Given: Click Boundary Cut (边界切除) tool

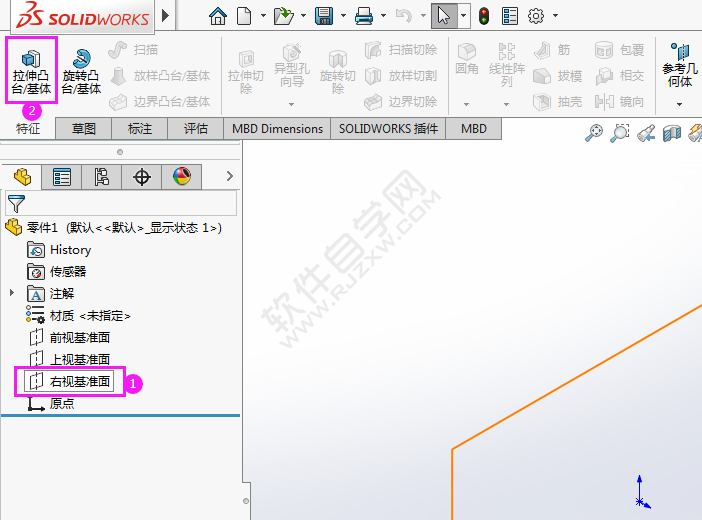Looking at the screenshot, I should click(x=401, y=102).
